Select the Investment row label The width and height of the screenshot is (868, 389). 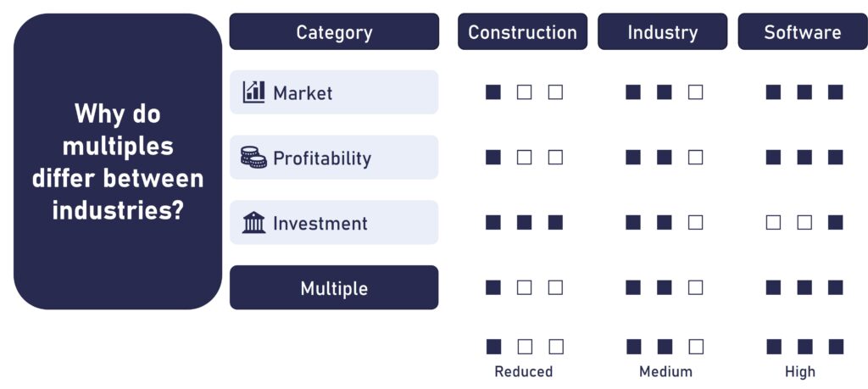point(334,222)
